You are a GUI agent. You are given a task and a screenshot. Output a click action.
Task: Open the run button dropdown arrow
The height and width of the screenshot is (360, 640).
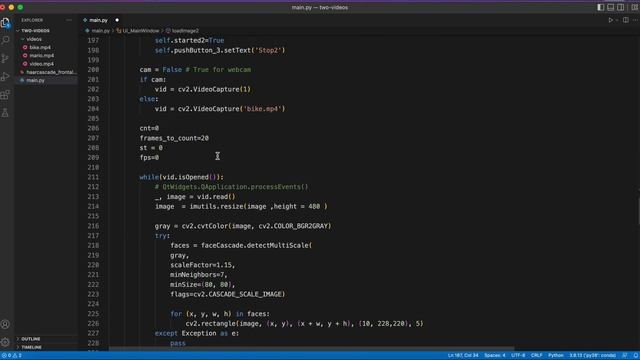tap(617, 20)
